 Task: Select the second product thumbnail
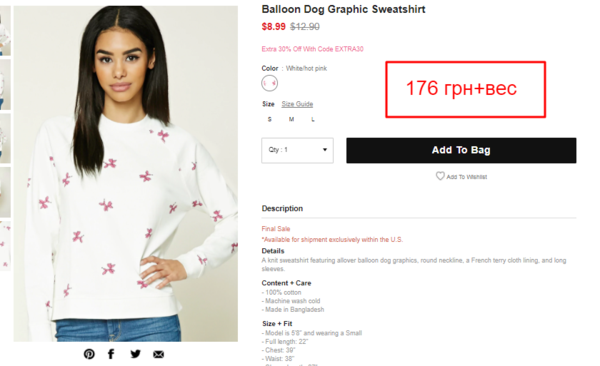tap(5, 85)
